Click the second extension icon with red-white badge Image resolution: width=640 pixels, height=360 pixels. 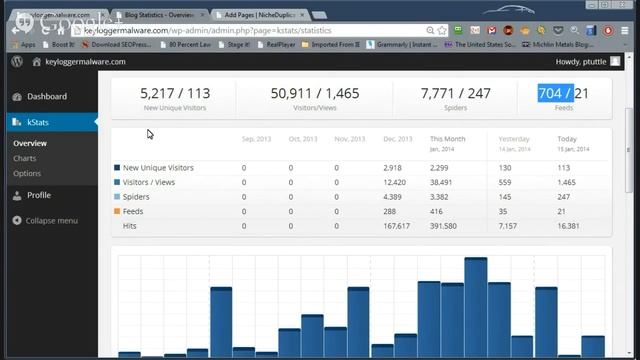coord(475,30)
